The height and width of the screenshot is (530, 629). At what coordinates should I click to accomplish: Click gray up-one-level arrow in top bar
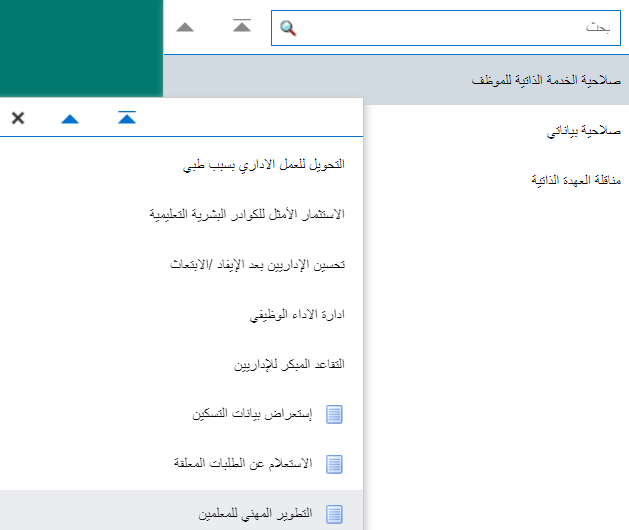[185, 27]
